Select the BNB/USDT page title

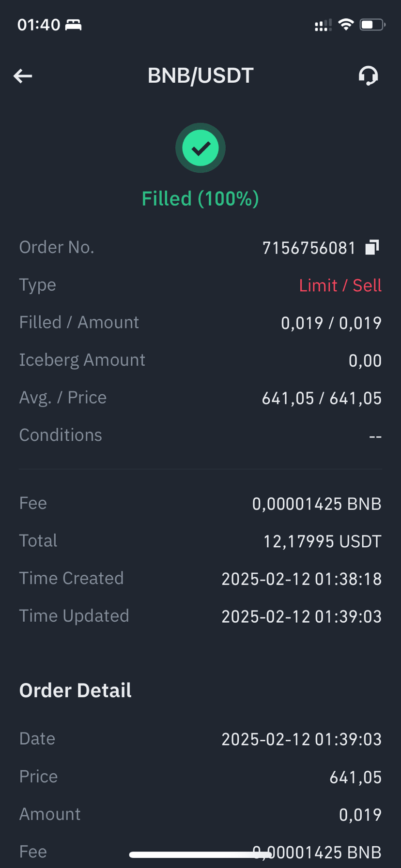click(x=200, y=75)
